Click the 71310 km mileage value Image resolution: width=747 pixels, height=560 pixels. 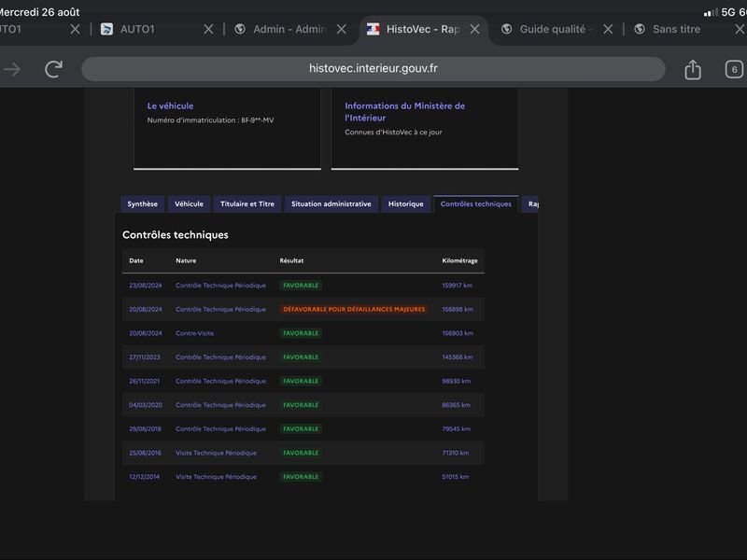tap(455, 453)
